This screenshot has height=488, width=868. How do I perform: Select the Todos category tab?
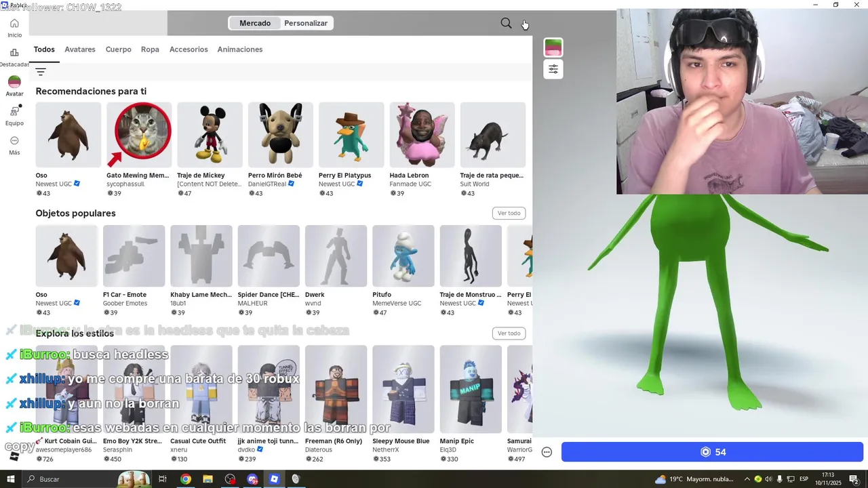coord(44,49)
